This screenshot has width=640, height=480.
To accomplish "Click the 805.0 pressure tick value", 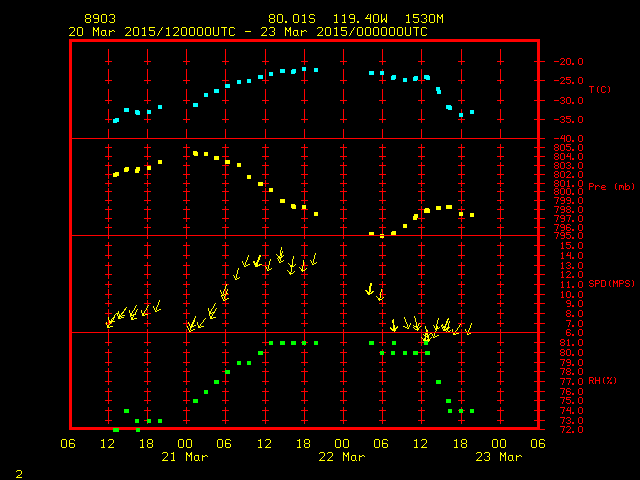I will point(569,147).
